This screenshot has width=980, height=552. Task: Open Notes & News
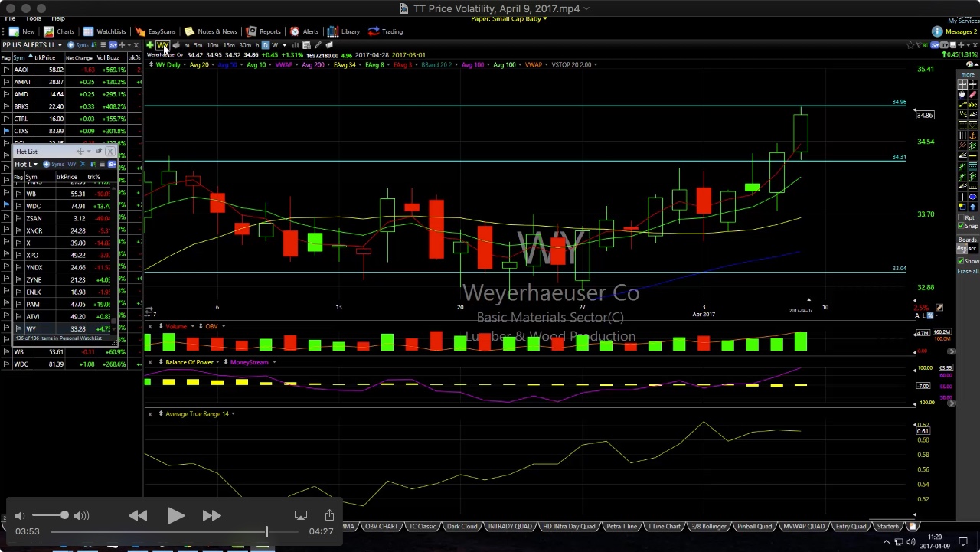click(211, 31)
